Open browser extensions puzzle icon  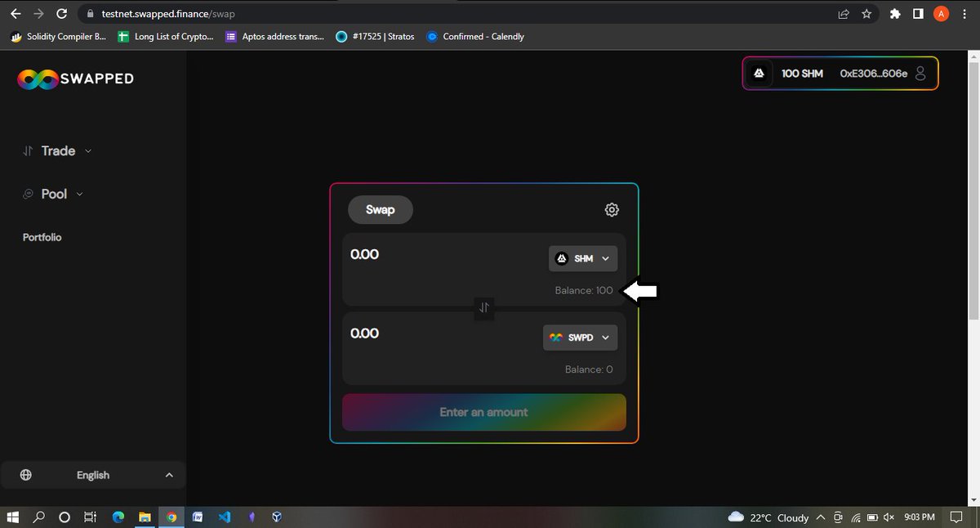(x=895, y=14)
